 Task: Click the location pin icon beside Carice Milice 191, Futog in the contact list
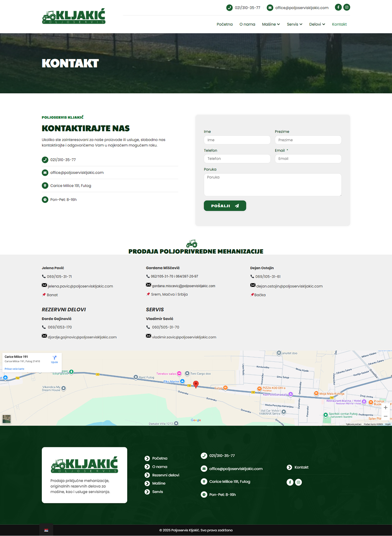tap(45, 186)
